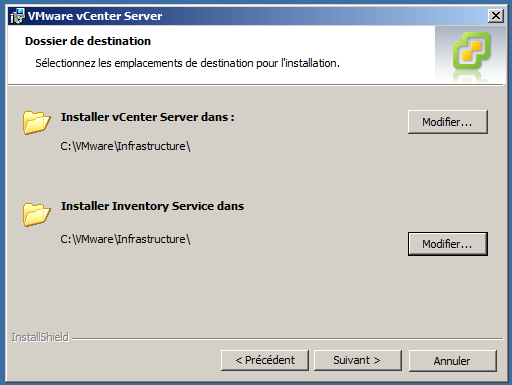Click folder icon beside Installer Inventory Service
This screenshot has height=385, width=512.
point(36,215)
